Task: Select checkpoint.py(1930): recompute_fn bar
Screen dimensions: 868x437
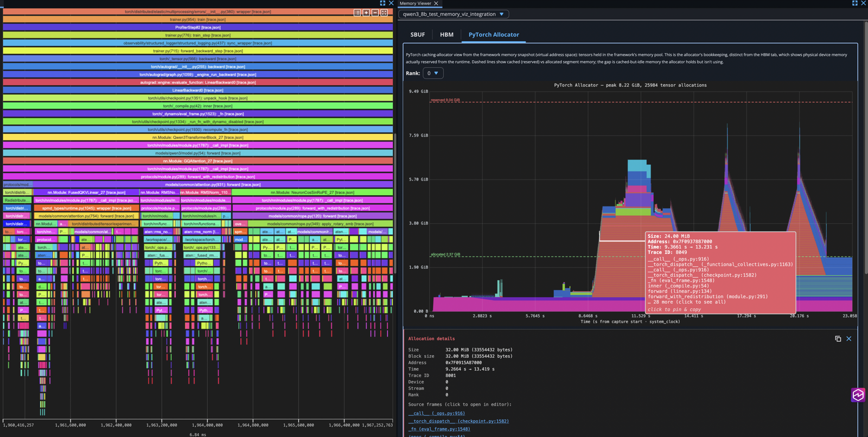Action: coord(197,130)
